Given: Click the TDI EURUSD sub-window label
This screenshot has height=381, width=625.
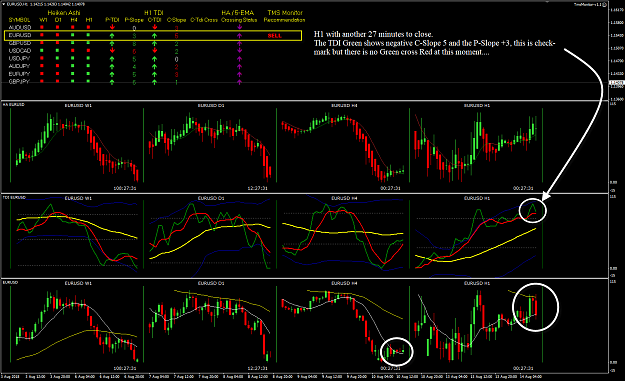Looking at the screenshot, I should (x=14, y=198).
